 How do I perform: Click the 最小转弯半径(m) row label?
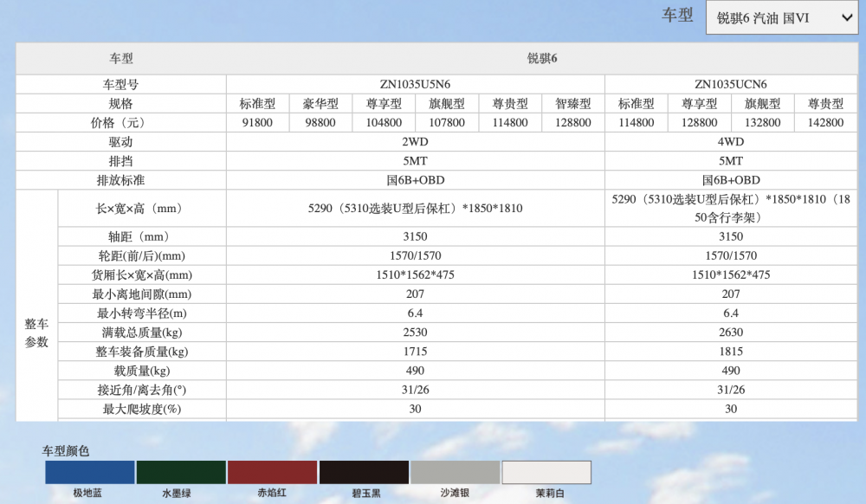click(142, 313)
